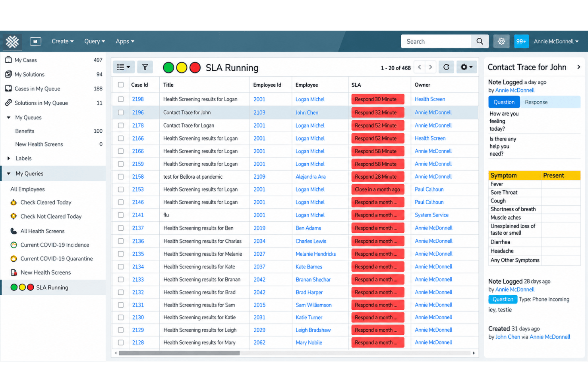The width and height of the screenshot is (588, 392).
Task: Open employee John Chen link in table
Action: [307, 112]
